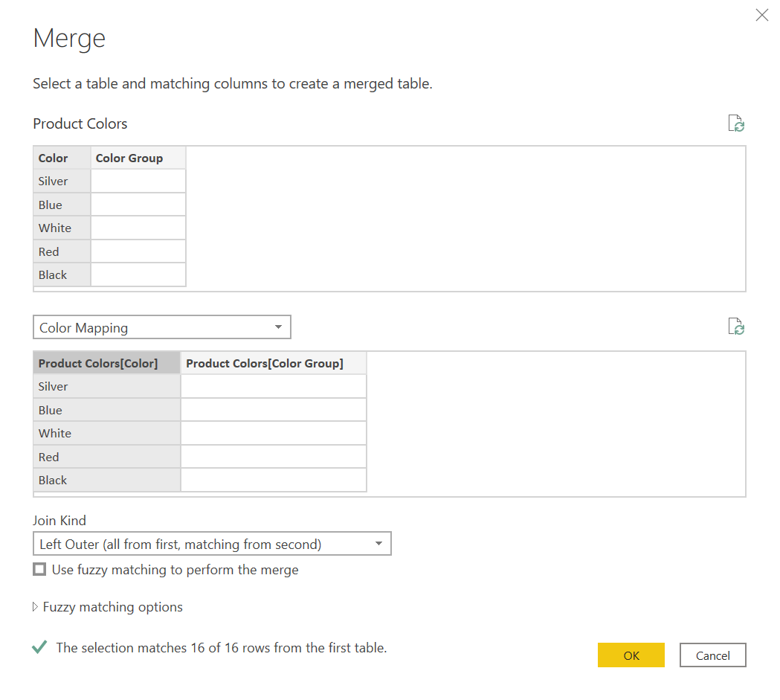Click refresh icon beside Color Mapping dropdown
The image size is (780, 700).
pyautogui.click(x=736, y=327)
